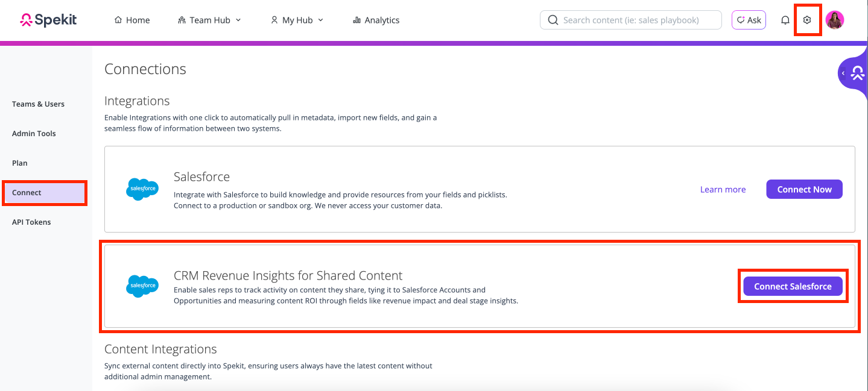Focus the Search content field
868x391 pixels.
(631, 20)
